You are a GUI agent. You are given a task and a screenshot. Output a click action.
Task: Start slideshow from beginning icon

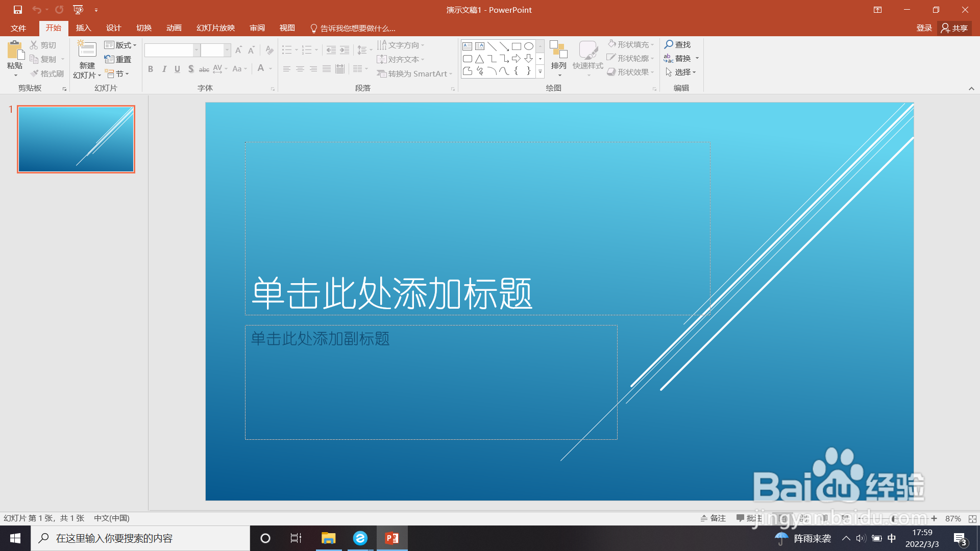(x=78, y=10)
